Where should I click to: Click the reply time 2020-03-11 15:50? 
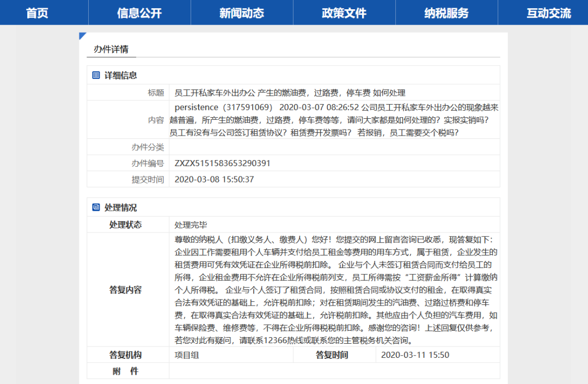tap(415, 355)
